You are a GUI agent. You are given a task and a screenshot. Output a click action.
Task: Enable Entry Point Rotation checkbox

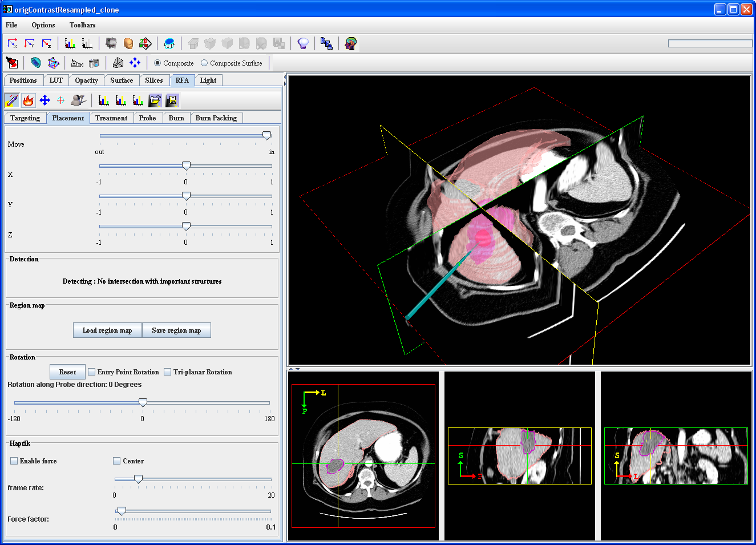pos(91,372)
